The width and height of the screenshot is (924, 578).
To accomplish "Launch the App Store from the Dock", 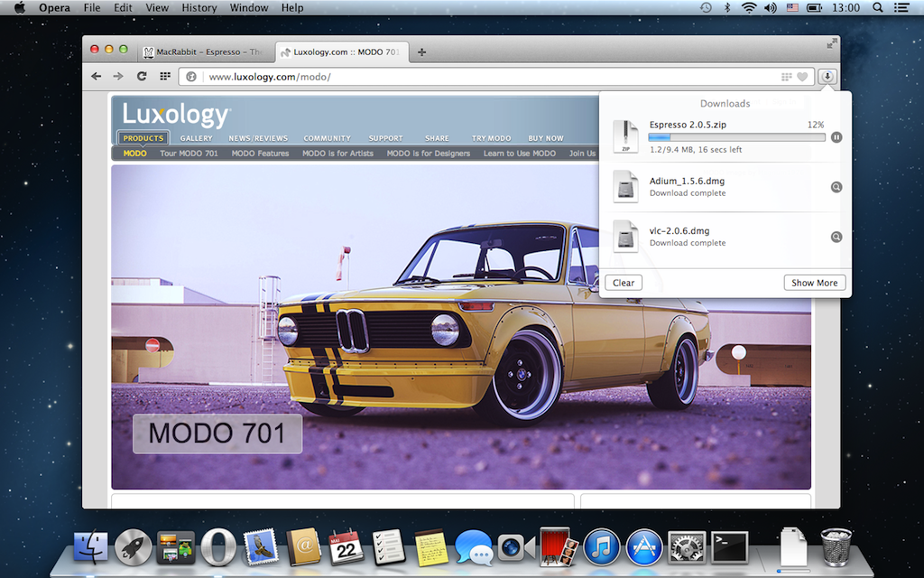I will click(644, 547).
